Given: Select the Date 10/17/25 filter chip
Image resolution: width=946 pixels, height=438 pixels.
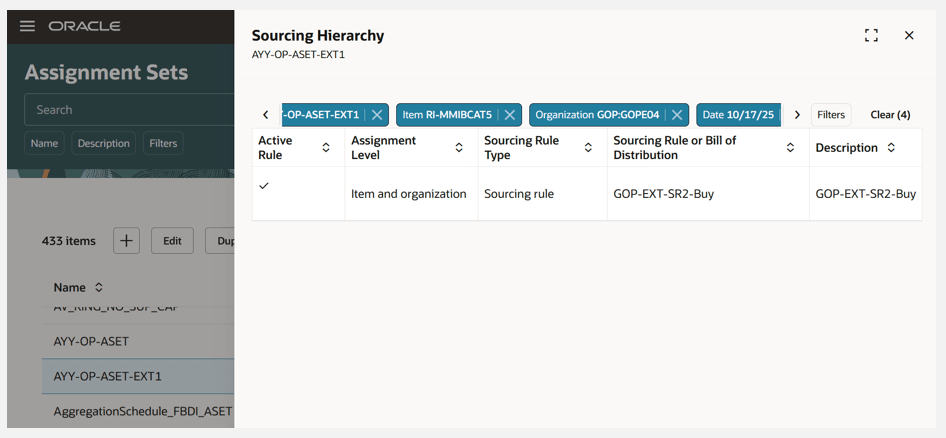Looking at the screenshot, I should [738, 115].
